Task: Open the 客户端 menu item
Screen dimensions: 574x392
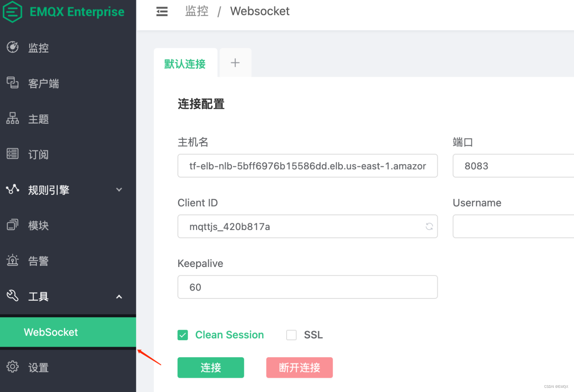Action: pyautogui.click(x=68, y=83)
